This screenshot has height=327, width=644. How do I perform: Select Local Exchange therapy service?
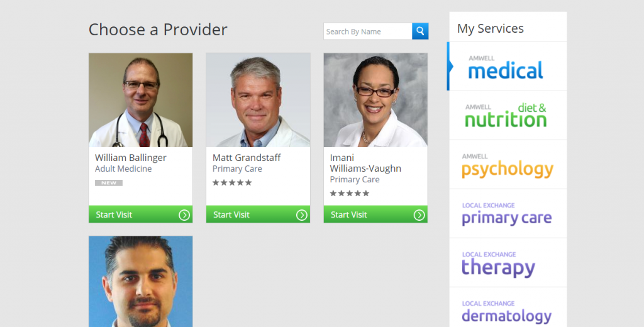508,263
